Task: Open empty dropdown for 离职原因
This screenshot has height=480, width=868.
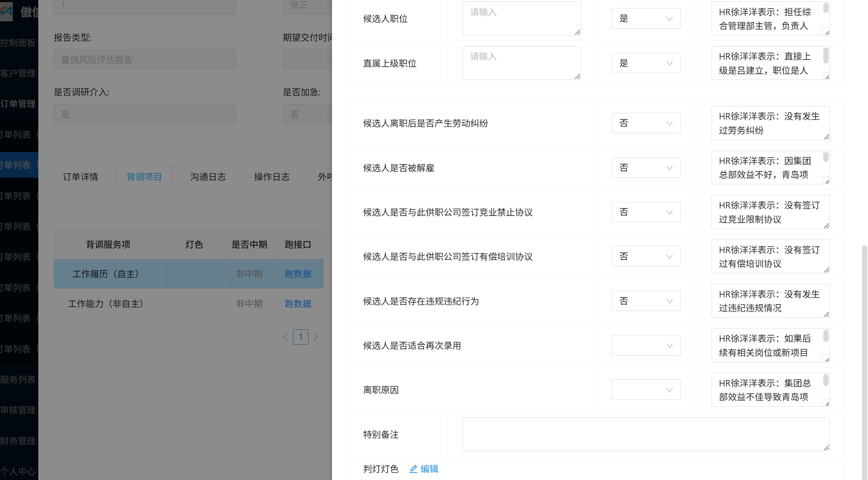Action: pyautogui.click(x=646, y=390)
